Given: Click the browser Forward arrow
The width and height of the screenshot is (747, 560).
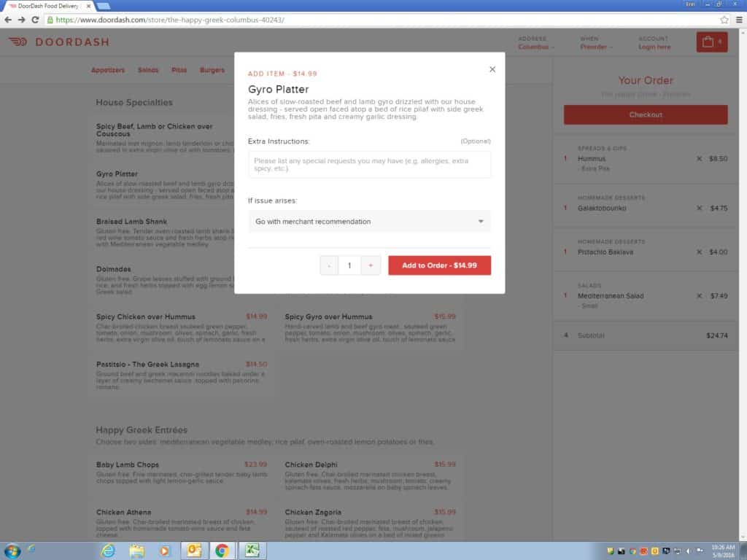Looking at the screenshot, I should click(21, 20).
